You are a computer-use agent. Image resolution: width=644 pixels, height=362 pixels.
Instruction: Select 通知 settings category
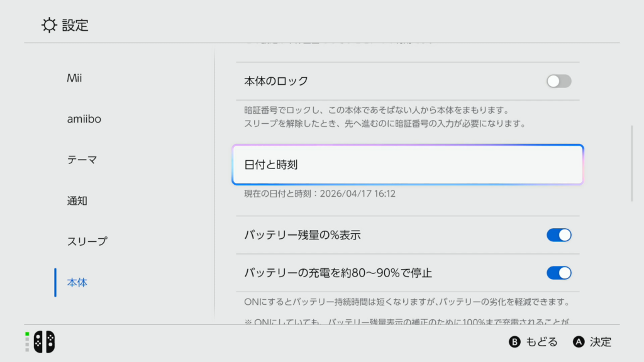pyautogui.click(x=77, y=201)
